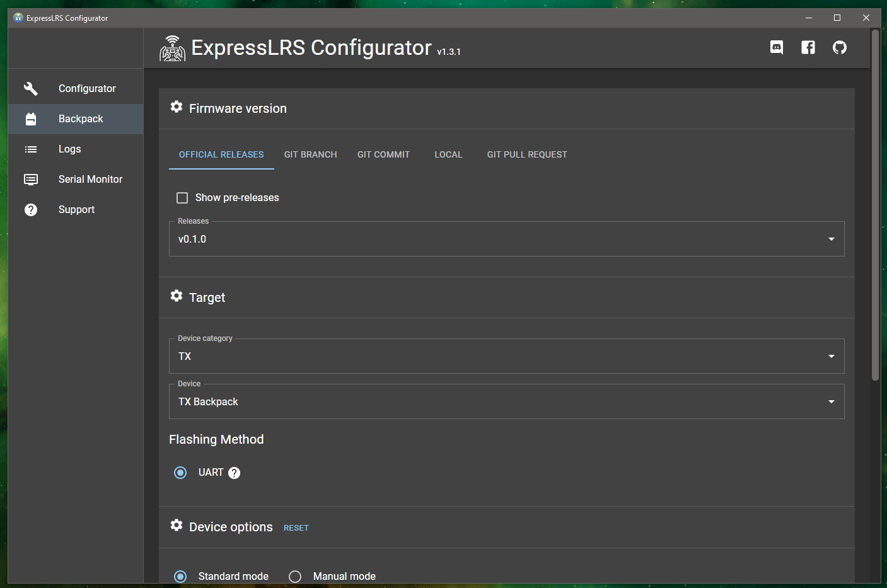Click the Flashing Method heading
This screenshot has width=887, height=588.
216,439
